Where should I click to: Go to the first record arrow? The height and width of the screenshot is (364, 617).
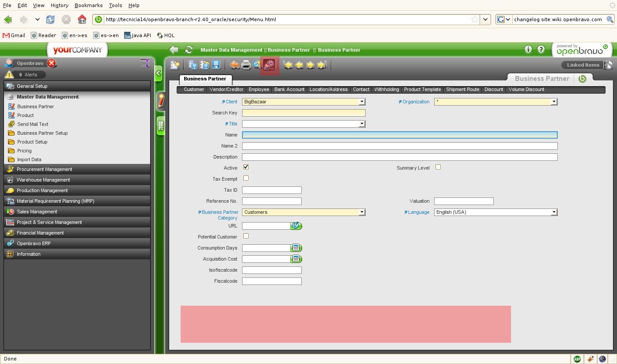[288, 65]
